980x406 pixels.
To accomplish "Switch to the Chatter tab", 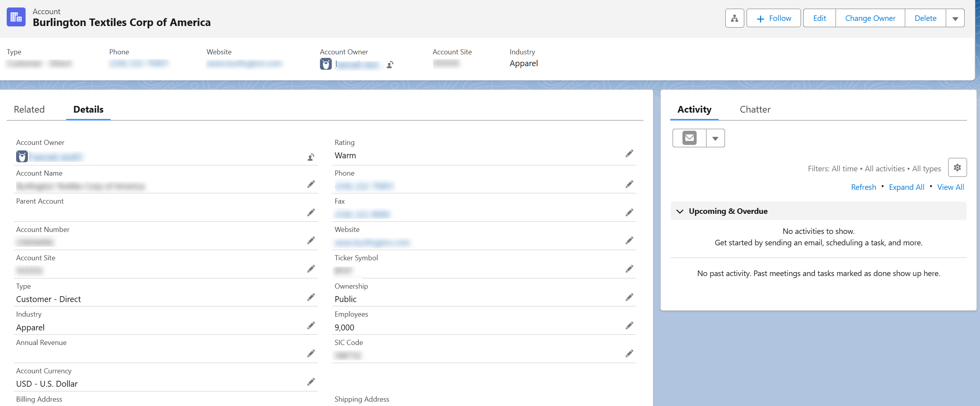I will (x=755, y=109).
